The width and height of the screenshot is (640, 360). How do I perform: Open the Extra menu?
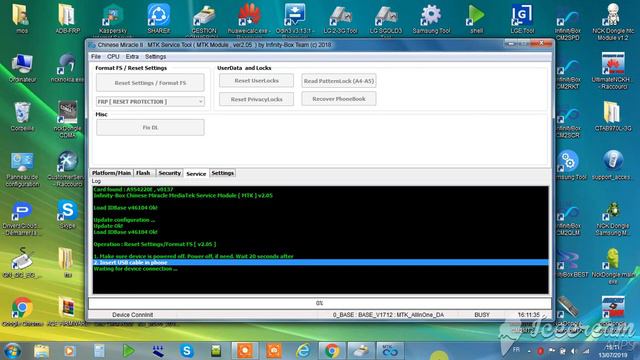point(132,56)
